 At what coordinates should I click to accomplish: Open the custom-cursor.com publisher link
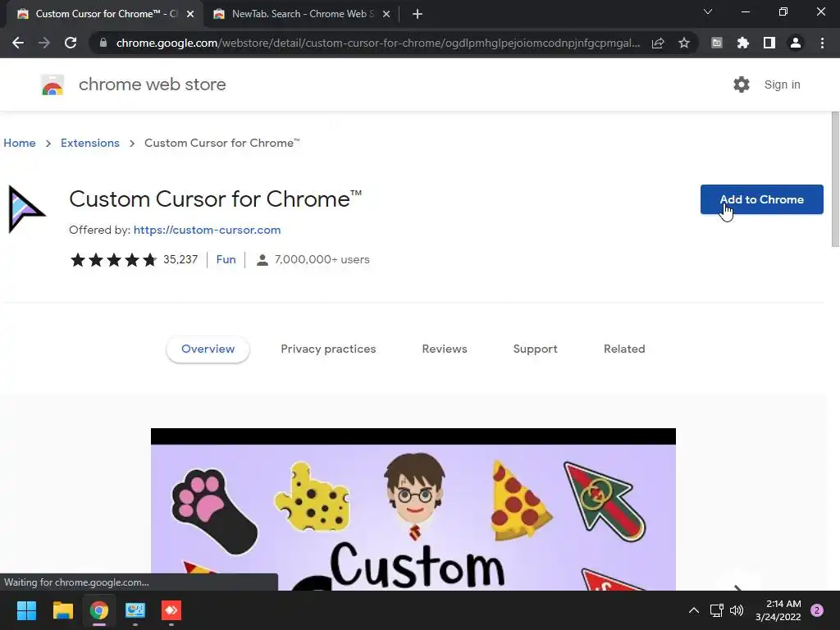pos(207,230)
